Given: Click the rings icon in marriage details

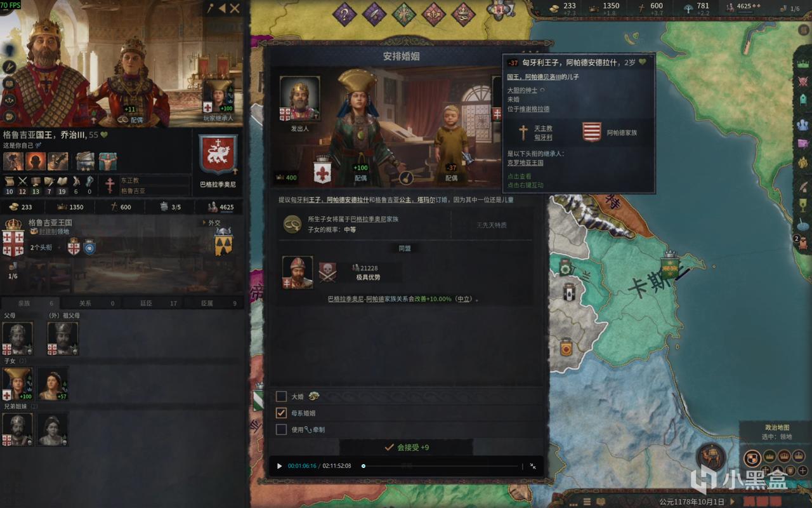Looking at the screenshot, I should pos(292,224).
